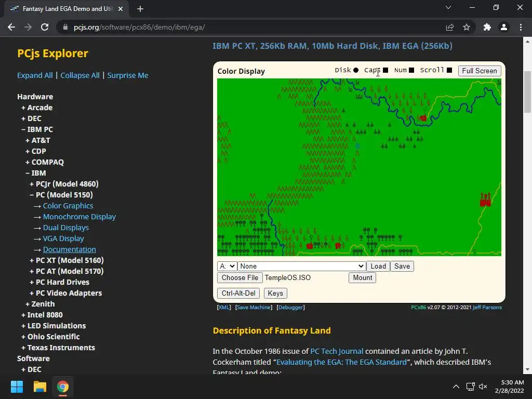This screenshot has height=399, width=532.
Task: Open the share page icon in address bar
Action: pos(450,27)
